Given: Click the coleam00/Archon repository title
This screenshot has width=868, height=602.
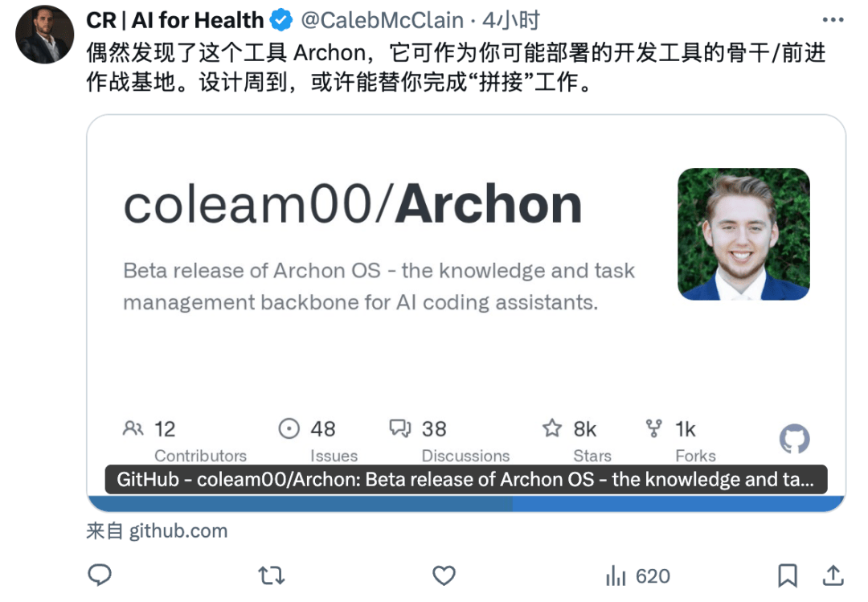Looking at the screenshot, I should point(353,205).
